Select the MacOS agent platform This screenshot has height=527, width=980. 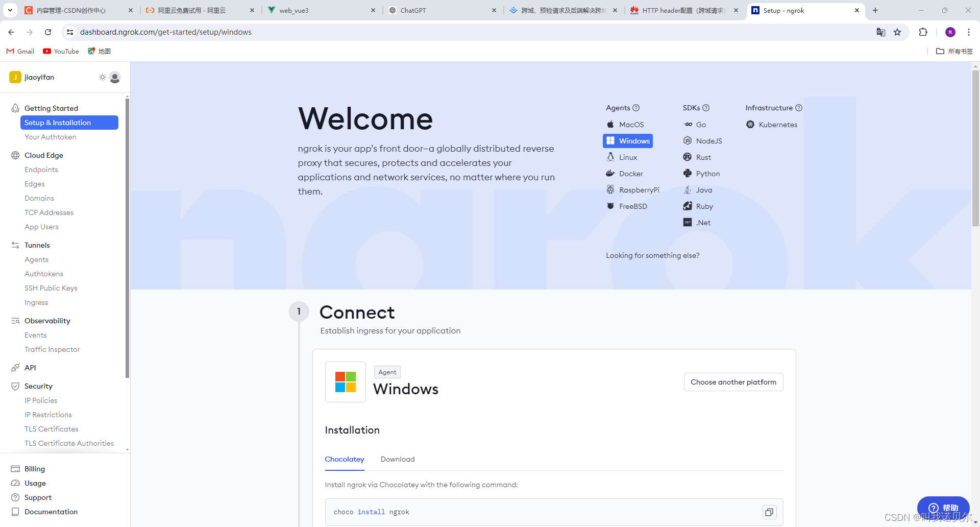point(625,125)
